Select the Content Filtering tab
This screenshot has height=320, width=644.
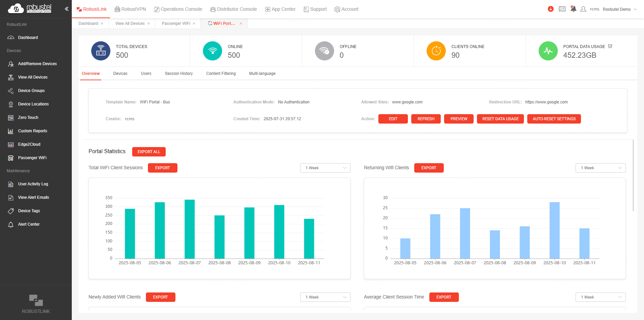tap(221, 74)
